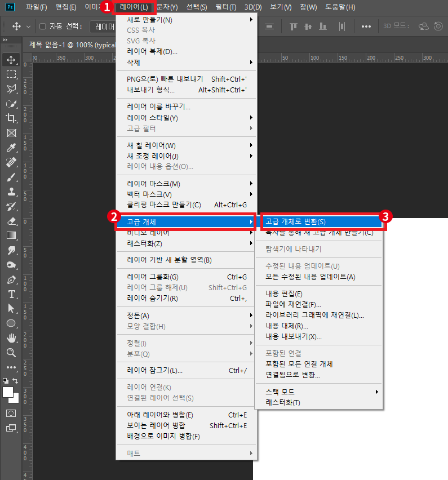Click the align bottom edges icon
The height and width of the screenshot is (480, 448).
(323, 26)
